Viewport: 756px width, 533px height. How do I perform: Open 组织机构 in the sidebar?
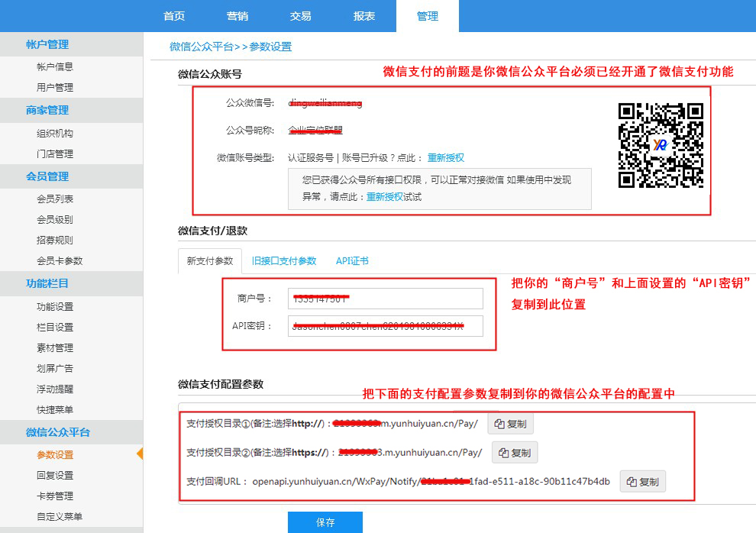pyautogui.click(x=55, y=134)
